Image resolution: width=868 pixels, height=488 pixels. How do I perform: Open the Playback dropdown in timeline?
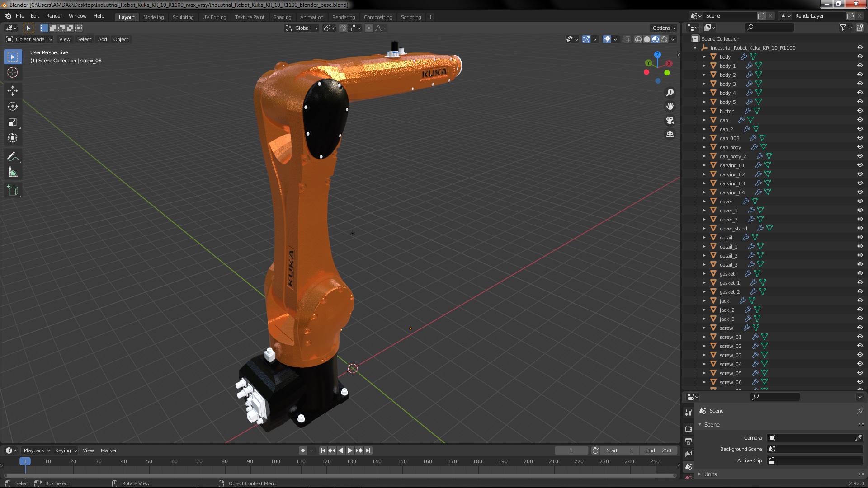tap(37, 450)
